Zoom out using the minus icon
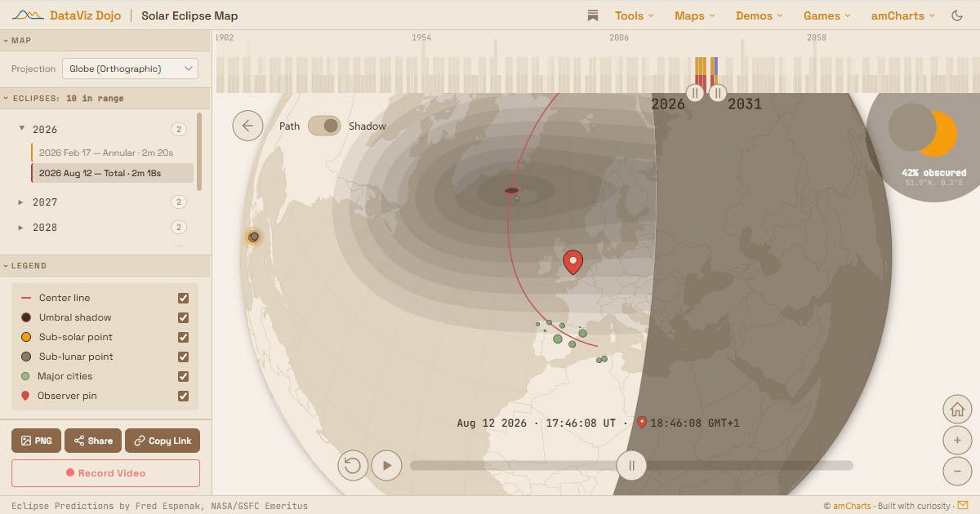The width and height of the screenshot is (980, 514). click(957, 471)
